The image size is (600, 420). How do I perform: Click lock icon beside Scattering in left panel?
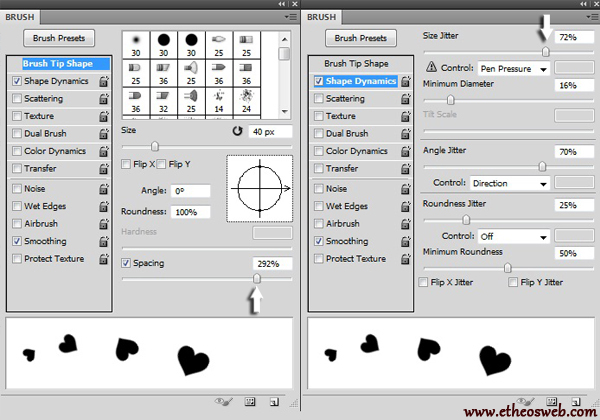pyautogui.click(x=104, y=99)
